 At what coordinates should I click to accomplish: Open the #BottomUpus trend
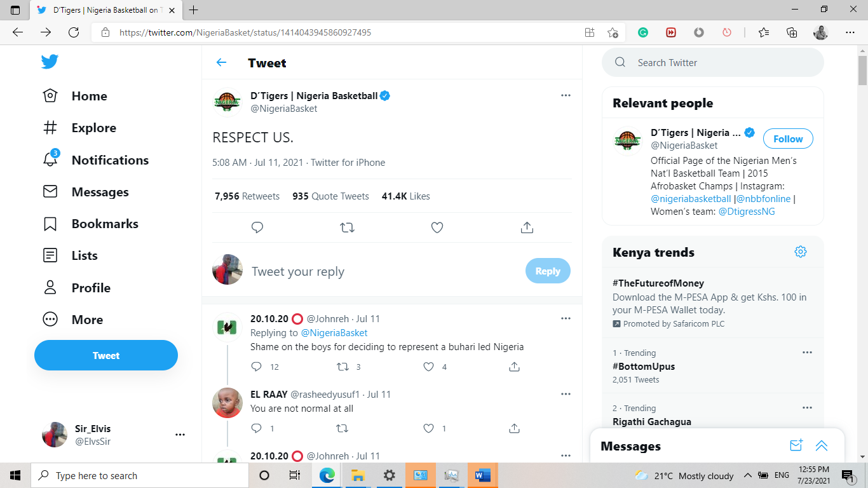point(644,367)
